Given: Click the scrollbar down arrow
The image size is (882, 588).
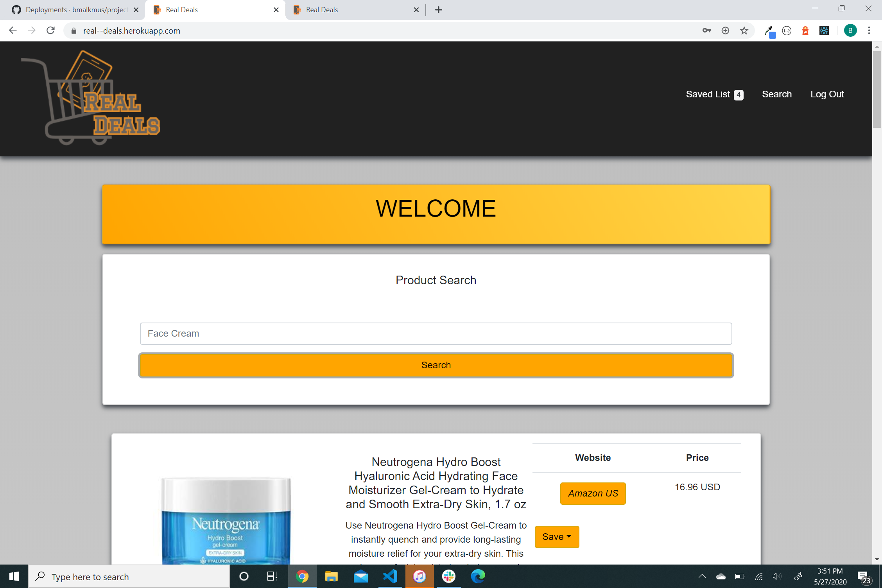Looking at the screenshot, I should (877, 559).
